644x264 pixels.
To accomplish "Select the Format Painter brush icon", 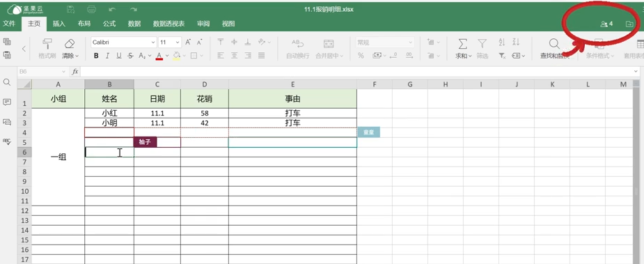I will click(x=47, y=44).
